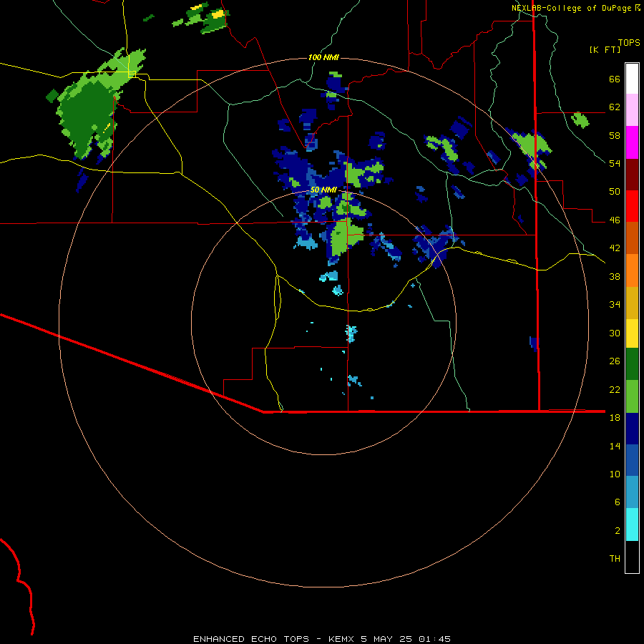Click the legend value 2

point(618,531)
